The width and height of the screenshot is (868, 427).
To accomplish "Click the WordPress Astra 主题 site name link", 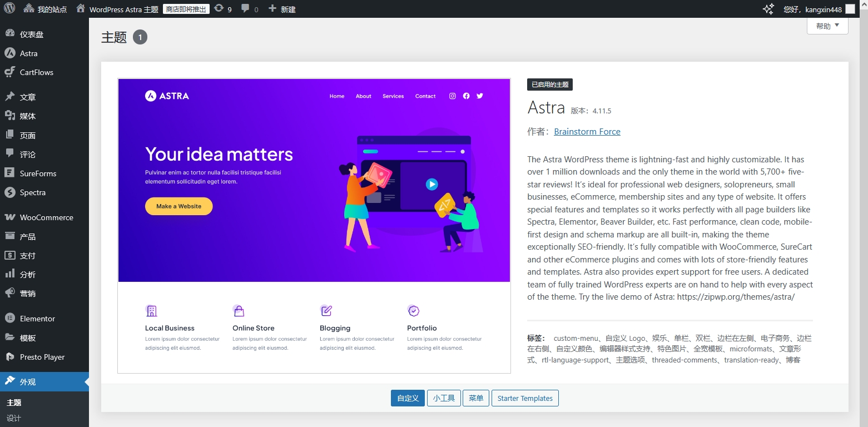I will click(x=123, y=9).
